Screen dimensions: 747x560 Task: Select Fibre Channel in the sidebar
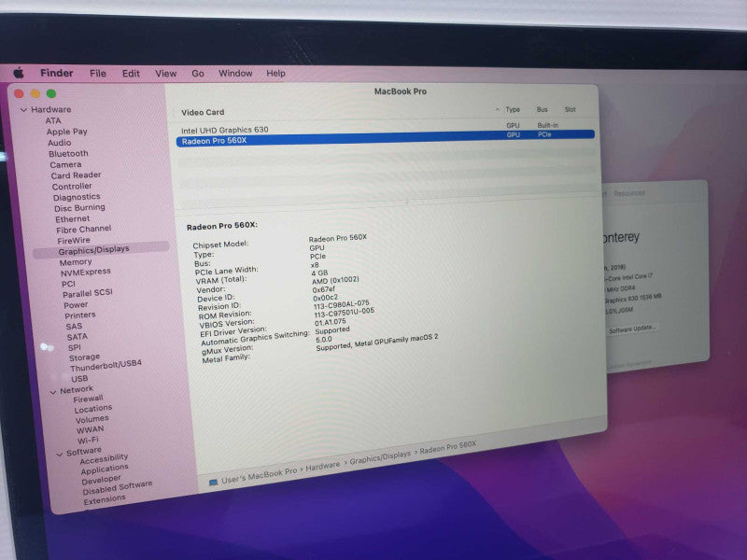(x=83, y=229)
